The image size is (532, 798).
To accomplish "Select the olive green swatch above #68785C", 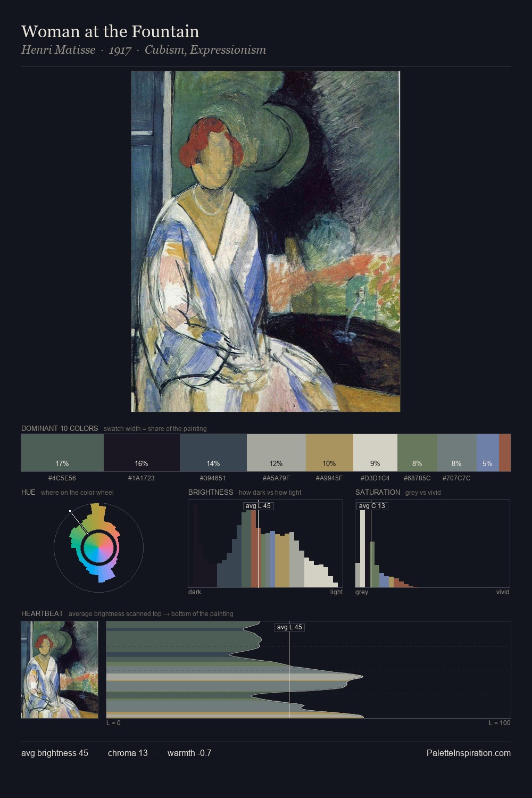I will point(417,453).
